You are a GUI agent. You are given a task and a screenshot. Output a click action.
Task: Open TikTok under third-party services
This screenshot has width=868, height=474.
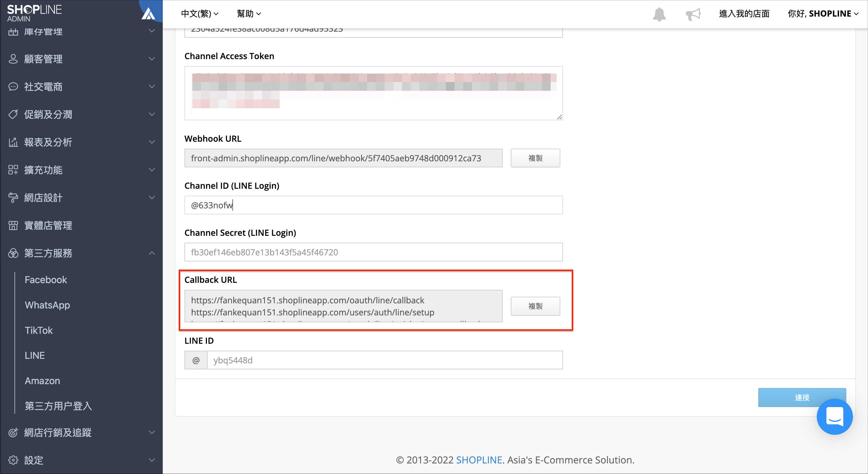point(39,330)
